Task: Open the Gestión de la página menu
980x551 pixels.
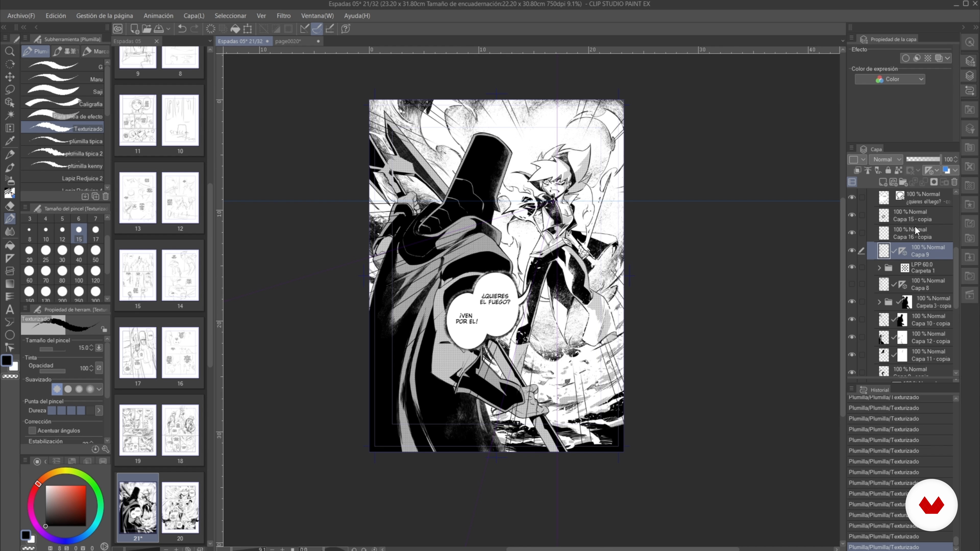Action: point(105,16)
